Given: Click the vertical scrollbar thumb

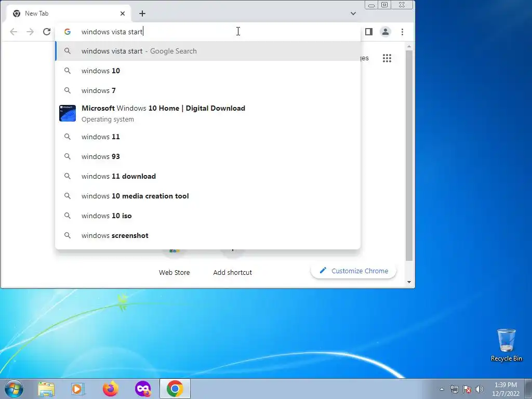Looking at the screenshot, I should (409, 155).
